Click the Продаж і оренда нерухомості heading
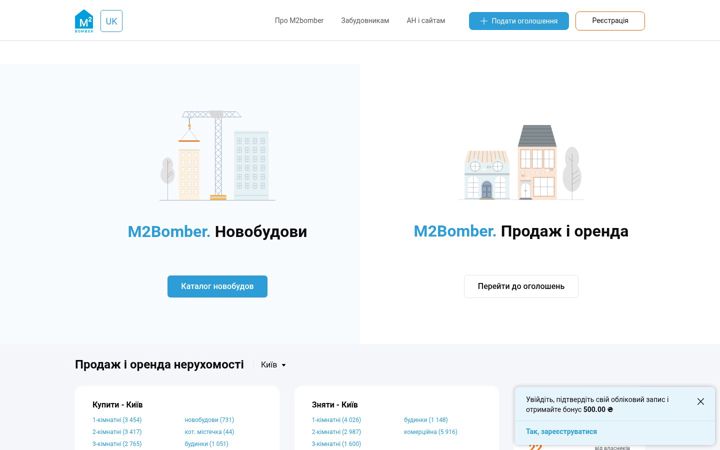The image size is (720, 450). click(x=159, y=365)
